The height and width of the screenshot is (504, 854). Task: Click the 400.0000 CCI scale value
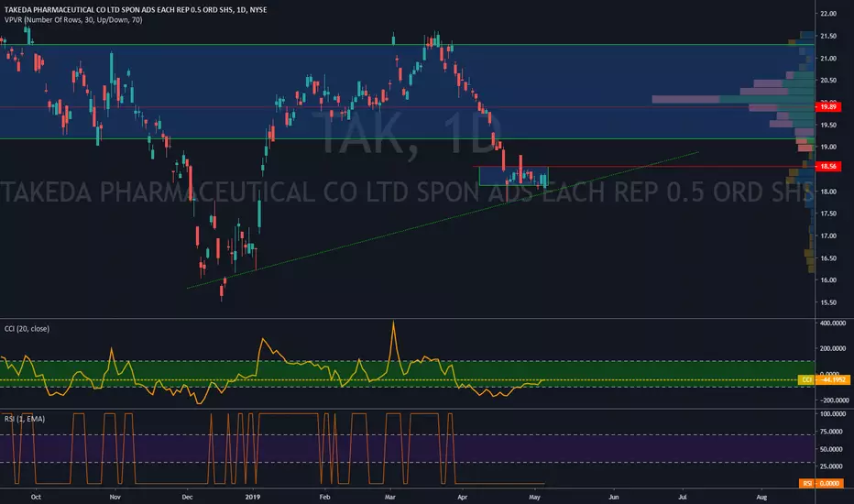[833, 323]
